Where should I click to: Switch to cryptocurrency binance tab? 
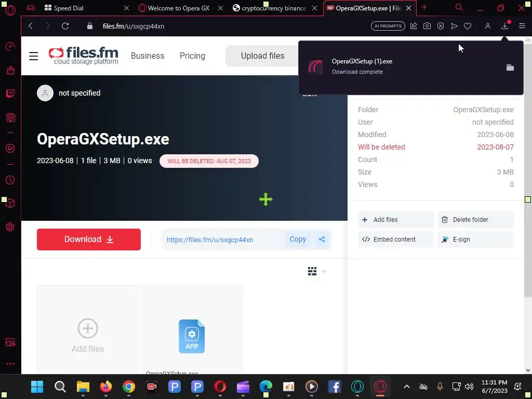coord(273,8)
